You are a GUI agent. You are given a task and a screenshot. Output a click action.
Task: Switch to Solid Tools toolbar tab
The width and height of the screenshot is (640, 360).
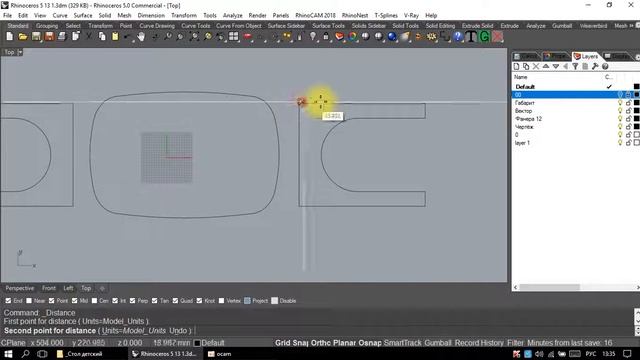coord(405,26)
